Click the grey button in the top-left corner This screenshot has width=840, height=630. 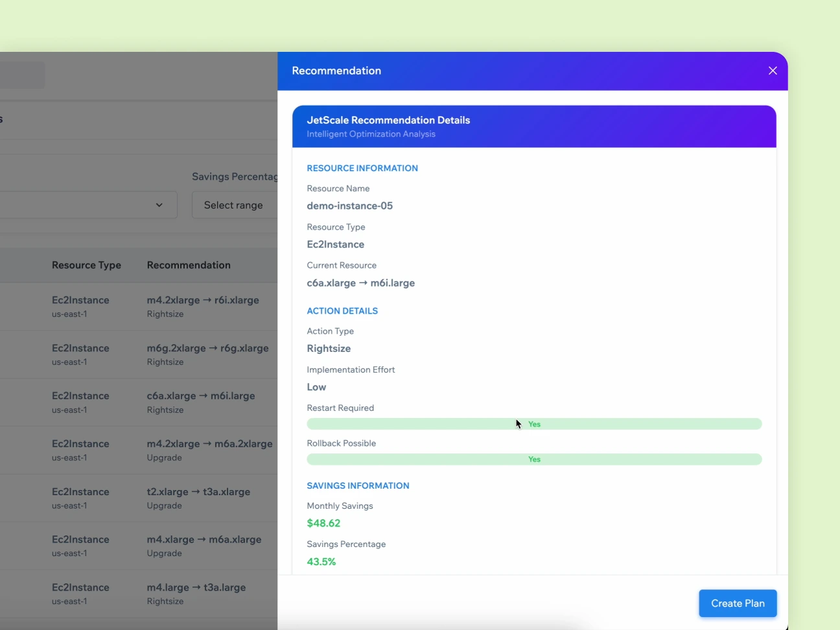pos(22,75)
